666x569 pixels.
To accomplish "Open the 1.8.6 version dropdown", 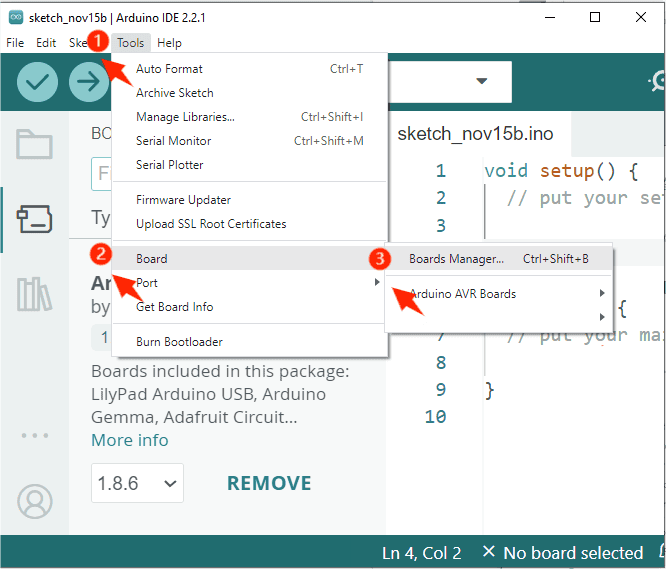I will click(x=137, y=484).
